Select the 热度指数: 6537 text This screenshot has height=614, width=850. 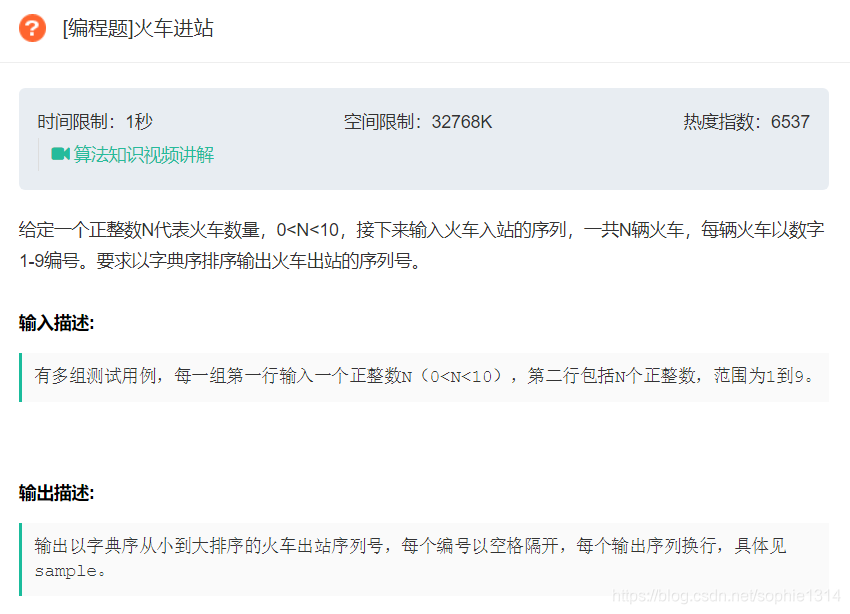(x=746, y=121)
